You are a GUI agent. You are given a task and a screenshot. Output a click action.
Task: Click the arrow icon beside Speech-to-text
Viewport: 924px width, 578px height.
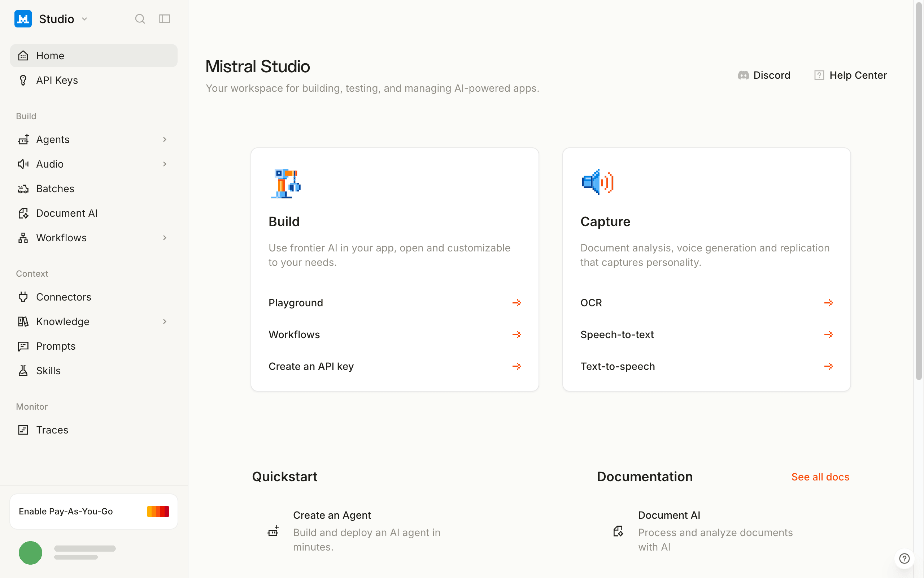coord(829,335)
